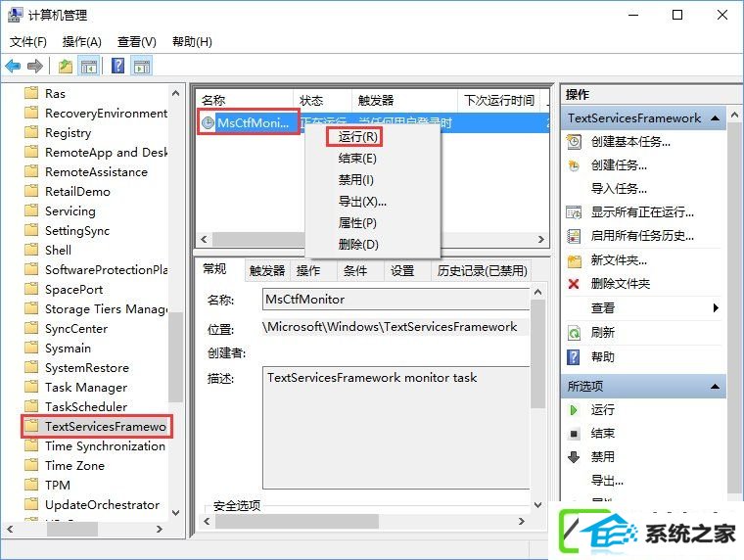The image size is (744, 560).
Task: Click the Disable down-arrow icon under selected item
Action: point(574,457)
